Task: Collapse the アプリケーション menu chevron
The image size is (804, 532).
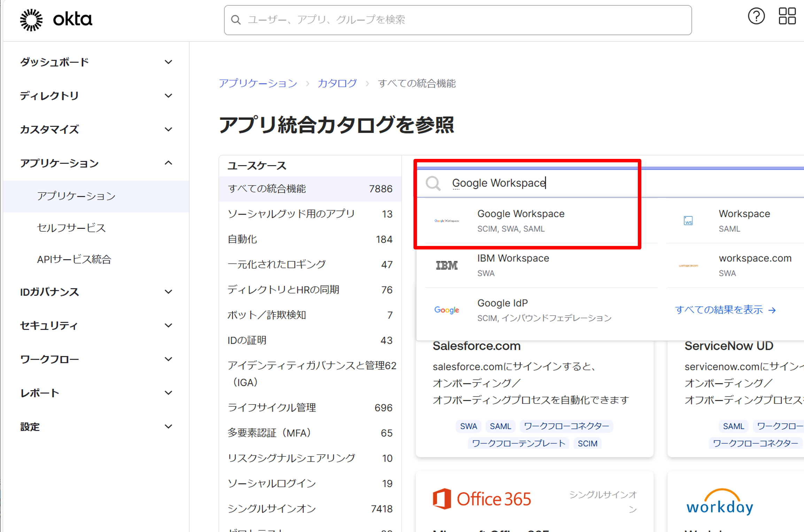Action: pyautogui.click(x=169, y=163)
